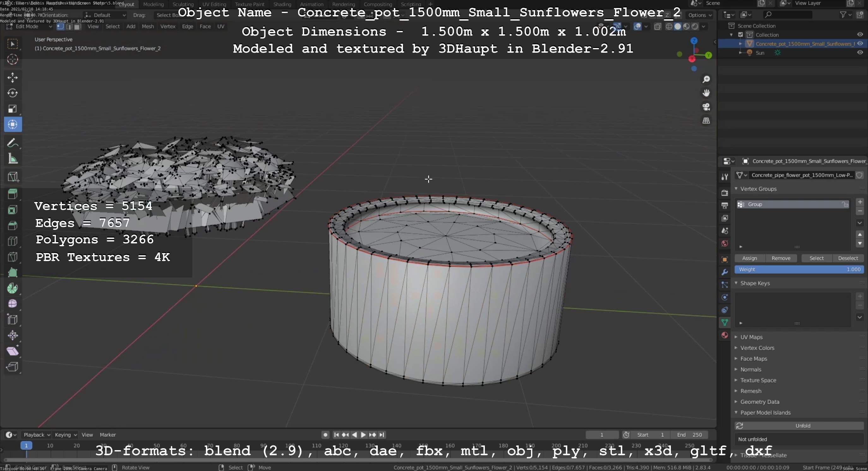
Task: Select the Bevel tool
Action: click(x=12, y=225)
